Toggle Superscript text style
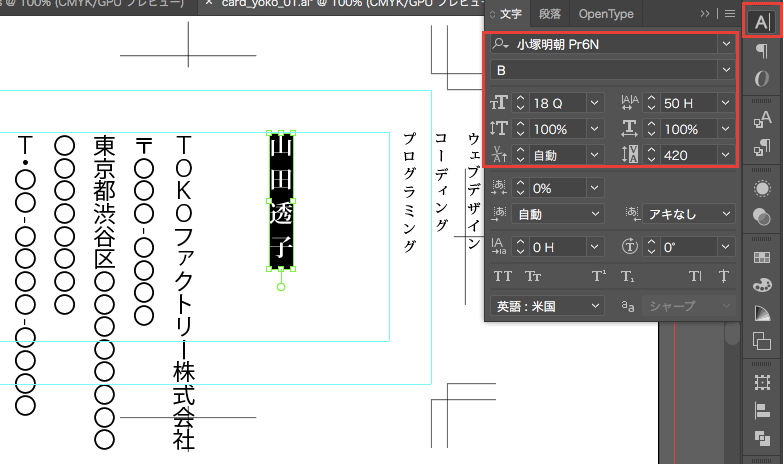The width and height of the screenshot is (783, 464). coord(599,276)
